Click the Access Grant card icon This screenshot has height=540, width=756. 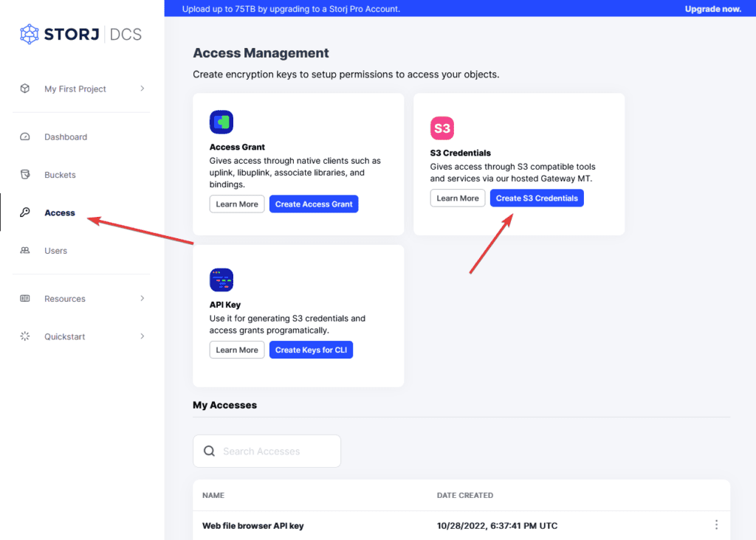click(221, 122)
